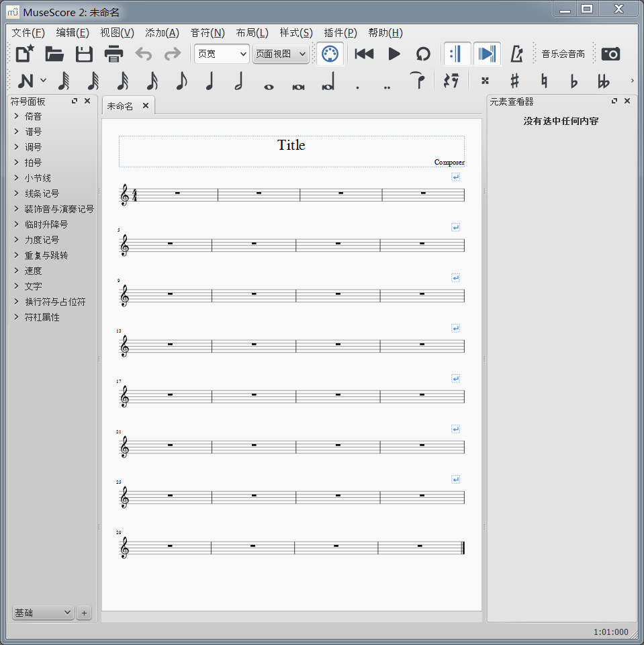This screenshot has width=644, height=645.
Task: Open the 音符(N) menu
Action: (208, 33)
